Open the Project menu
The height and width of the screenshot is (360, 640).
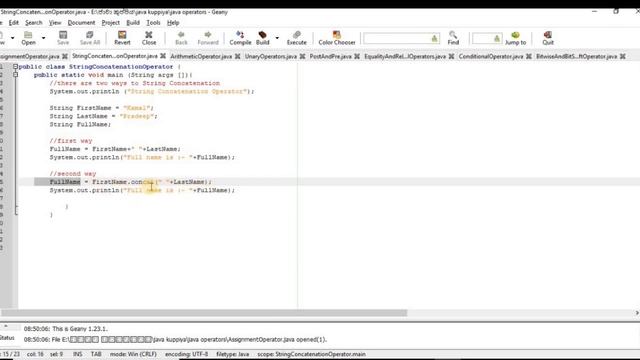[111, 22]
